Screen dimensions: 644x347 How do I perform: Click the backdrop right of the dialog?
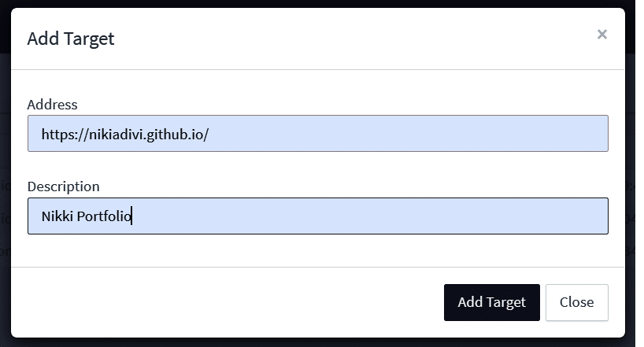[635, 118]
